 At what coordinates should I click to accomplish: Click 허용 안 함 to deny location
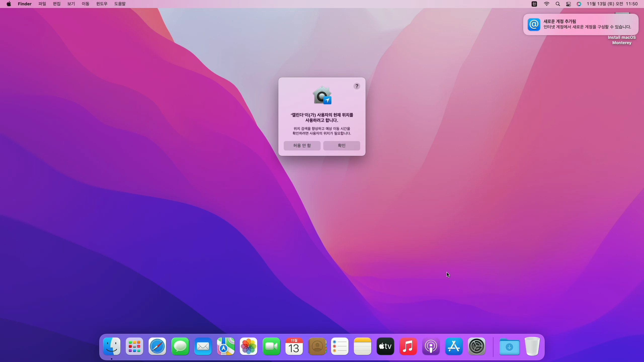tap(302, 146)
